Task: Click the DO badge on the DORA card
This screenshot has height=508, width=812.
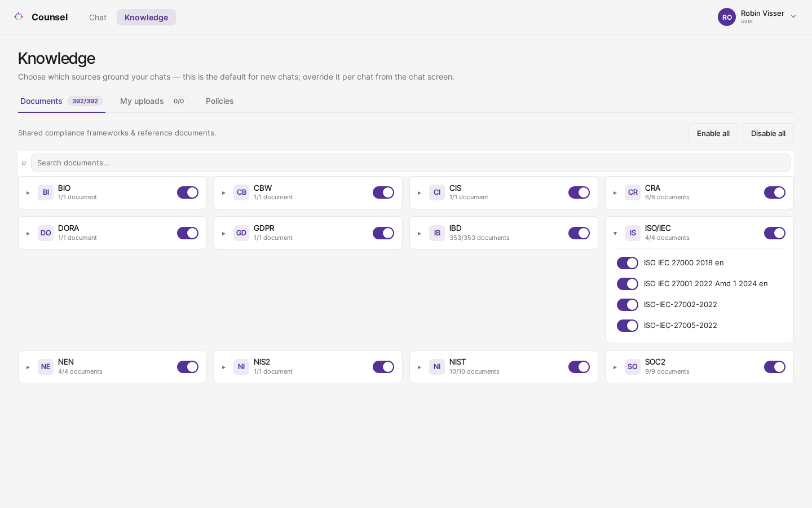Action: pyautogui.click(x=46, y=233)
